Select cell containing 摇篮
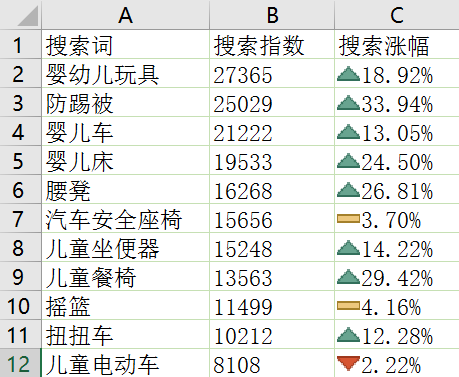 point(125,305)
